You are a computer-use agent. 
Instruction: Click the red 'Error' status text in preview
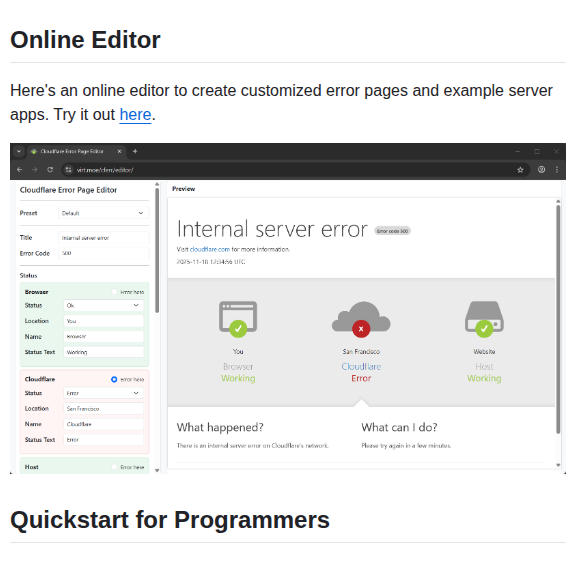click(x=361, y=378)
